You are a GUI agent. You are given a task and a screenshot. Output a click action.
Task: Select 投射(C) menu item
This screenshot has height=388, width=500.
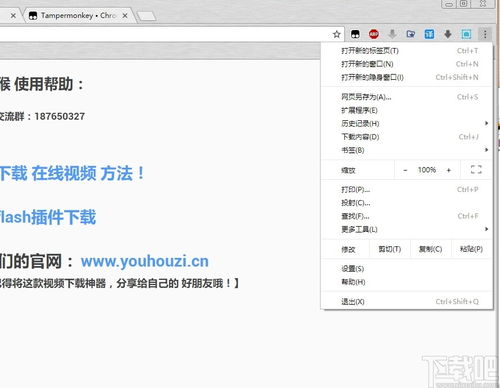point(407,203)
